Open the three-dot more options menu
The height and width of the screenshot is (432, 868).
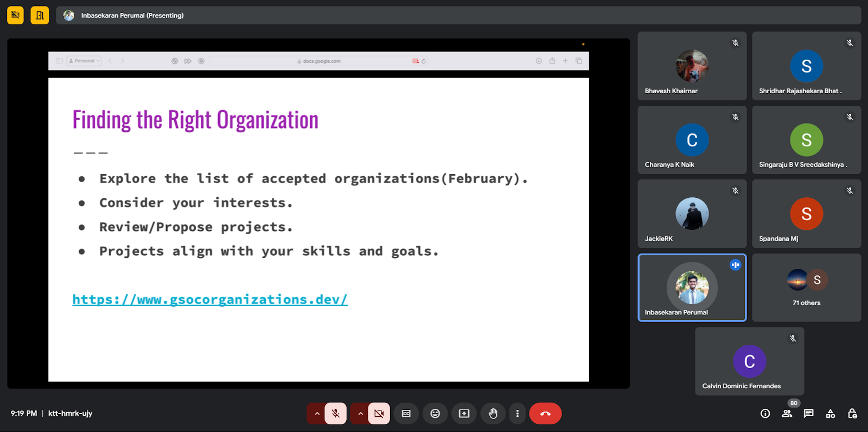coord(518,414)
